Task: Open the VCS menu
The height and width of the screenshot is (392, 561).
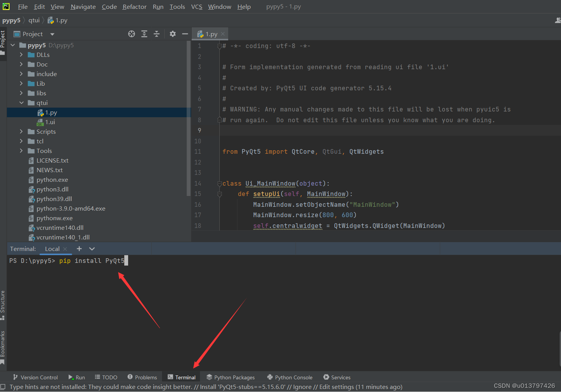Action: coord(197,7)
